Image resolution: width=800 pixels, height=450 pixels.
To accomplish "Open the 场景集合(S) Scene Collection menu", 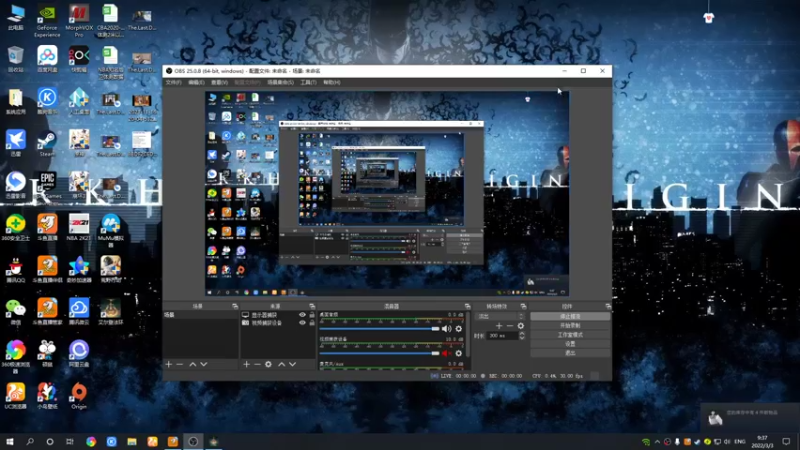I will point(281,82).
